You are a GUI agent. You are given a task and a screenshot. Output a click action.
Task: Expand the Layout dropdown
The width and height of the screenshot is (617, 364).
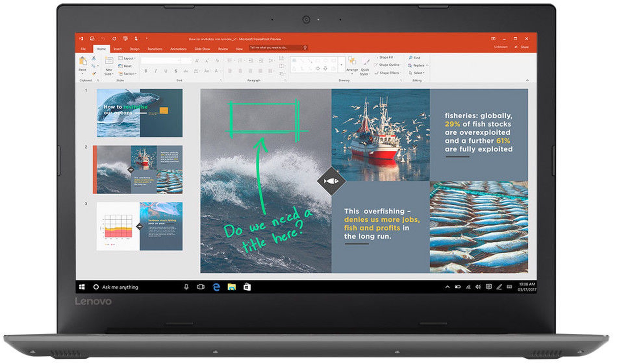127,58
